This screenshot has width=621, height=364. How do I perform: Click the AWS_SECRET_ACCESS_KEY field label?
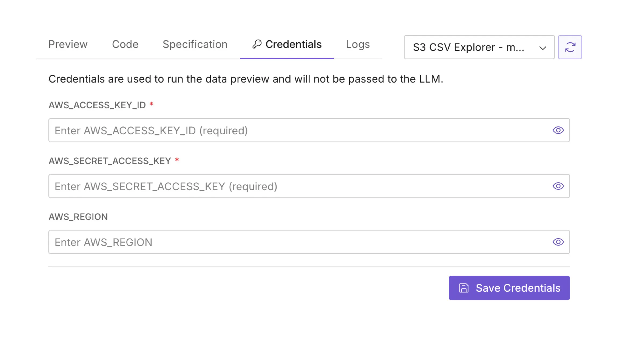(110, 161)
